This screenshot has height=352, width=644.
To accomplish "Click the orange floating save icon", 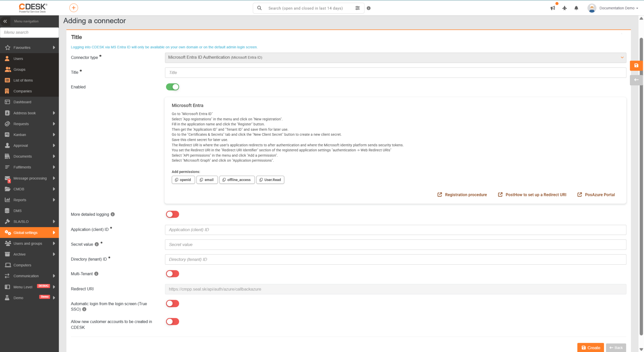I will [x=636, y=66].
